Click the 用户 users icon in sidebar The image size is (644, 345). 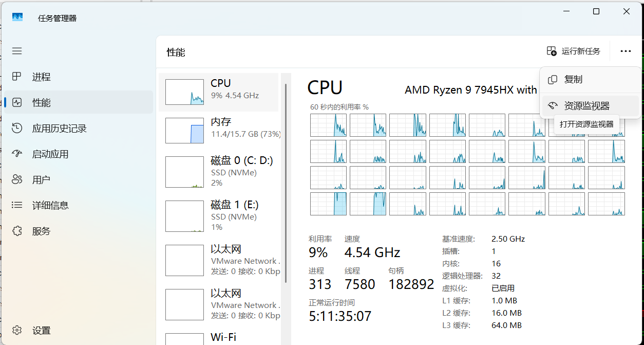(17, 179)
